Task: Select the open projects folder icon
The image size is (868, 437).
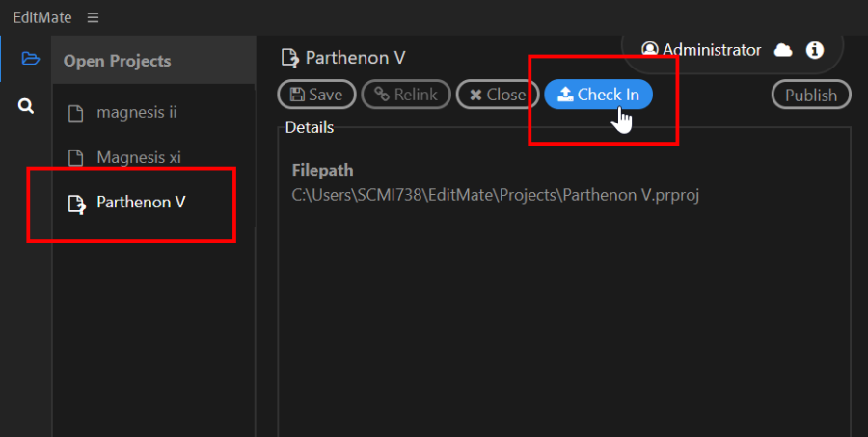Action: tap(31, 58)
